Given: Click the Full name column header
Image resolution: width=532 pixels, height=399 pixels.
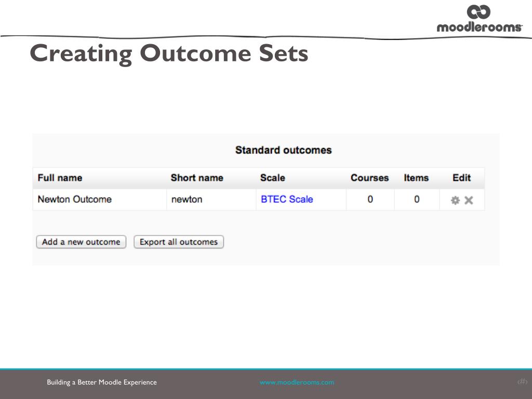Looking at the screenshot, I should click(60, 178).
